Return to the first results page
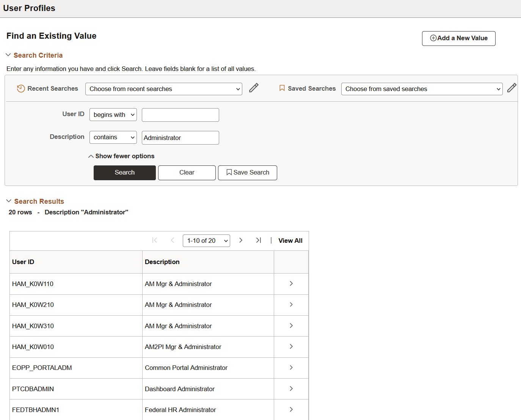Viewport: 521px width, 420px height. tap(155, 240)
